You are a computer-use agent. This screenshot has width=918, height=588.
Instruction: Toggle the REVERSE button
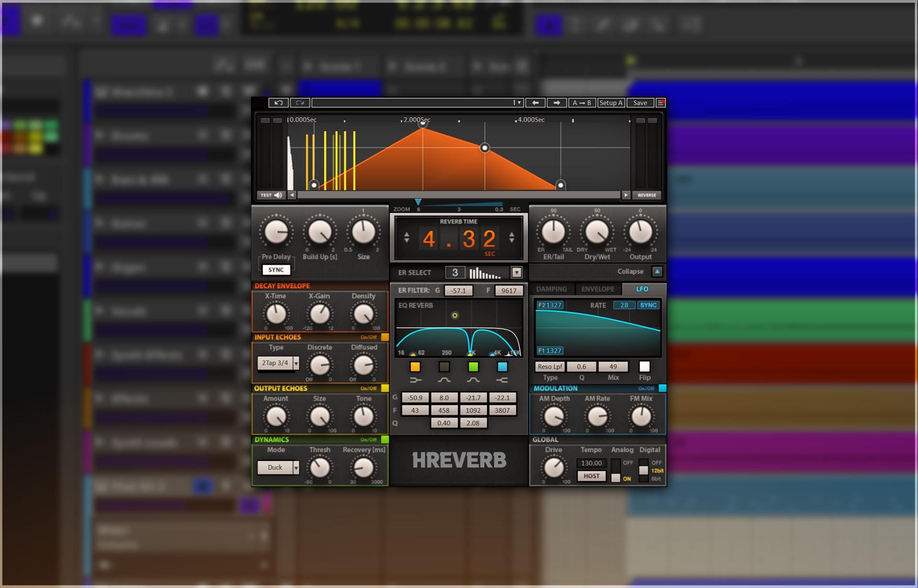647,195
